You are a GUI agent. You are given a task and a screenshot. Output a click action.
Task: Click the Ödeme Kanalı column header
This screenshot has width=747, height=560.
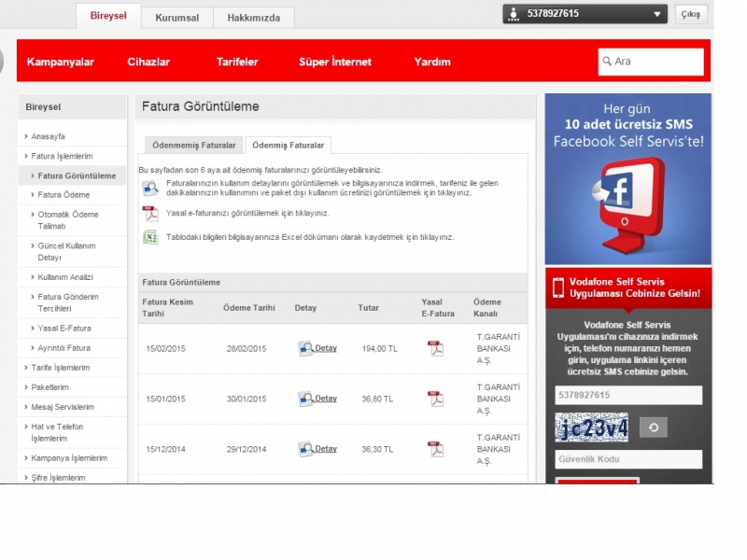point(486,308)
